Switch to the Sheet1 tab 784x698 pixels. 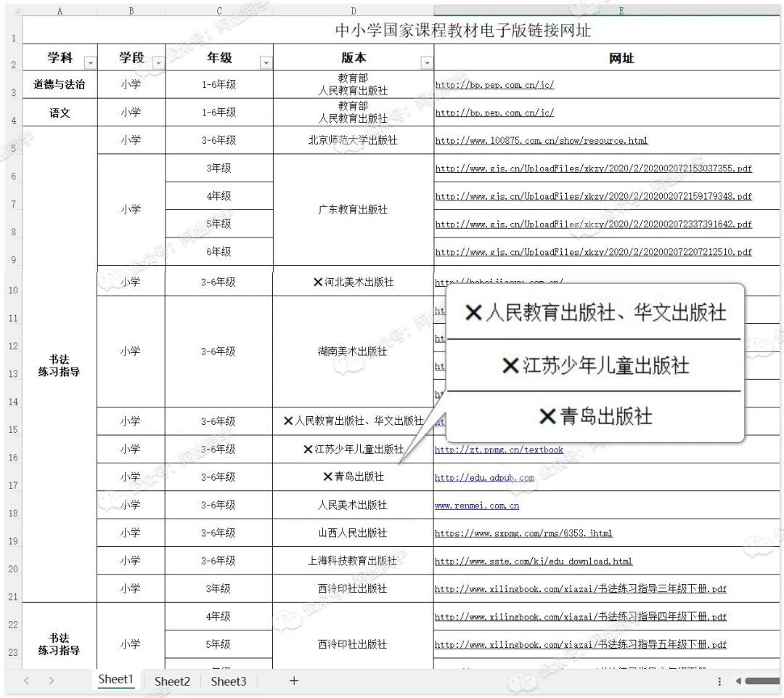point(115,680)
